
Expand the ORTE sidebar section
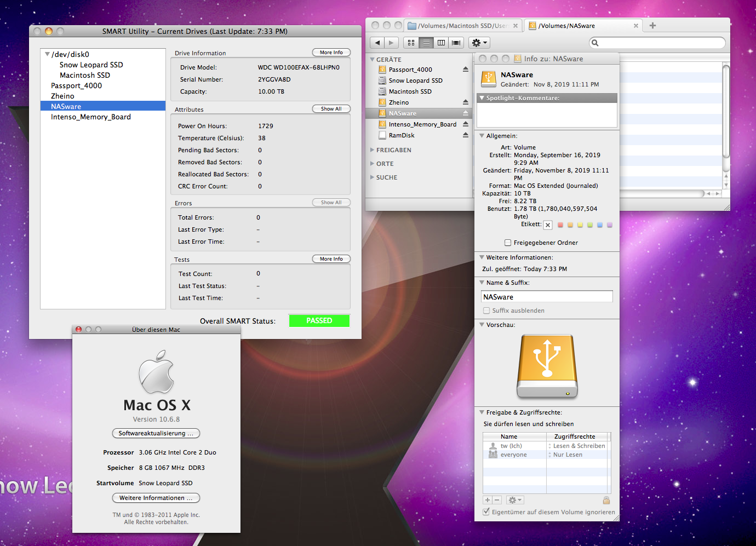373,163
